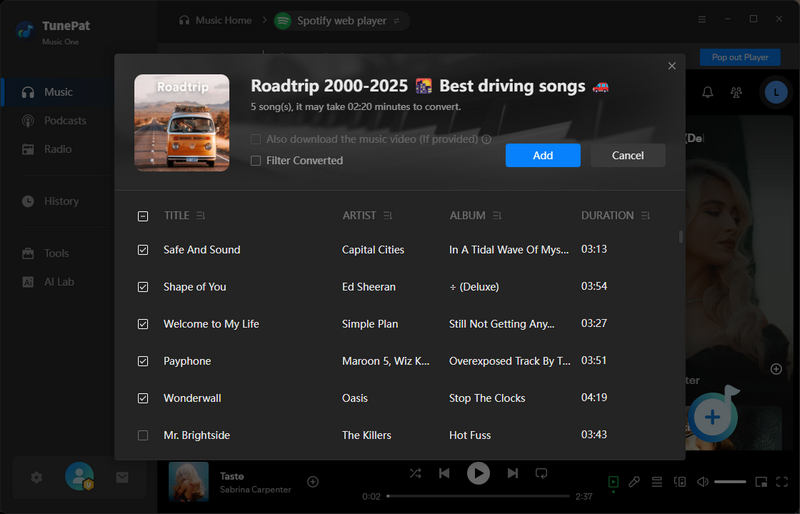Screen dimensions: 800x514
Task: Toggle shuffle playback
Action: click(415, 473)
